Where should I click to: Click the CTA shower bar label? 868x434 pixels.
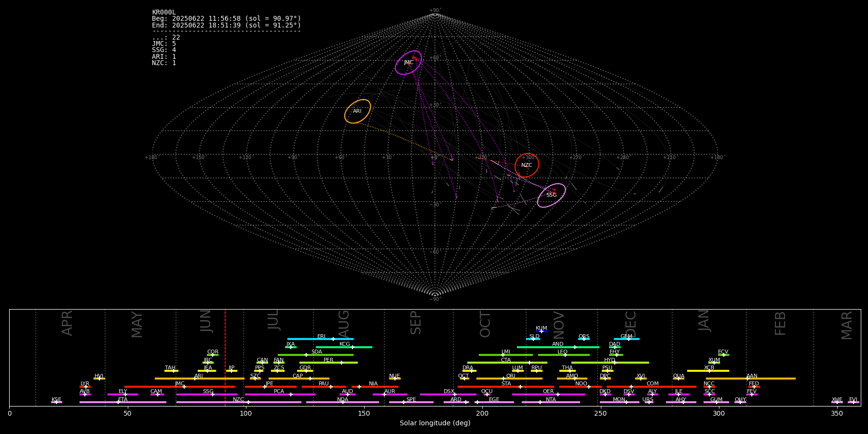tap(506, 360)
